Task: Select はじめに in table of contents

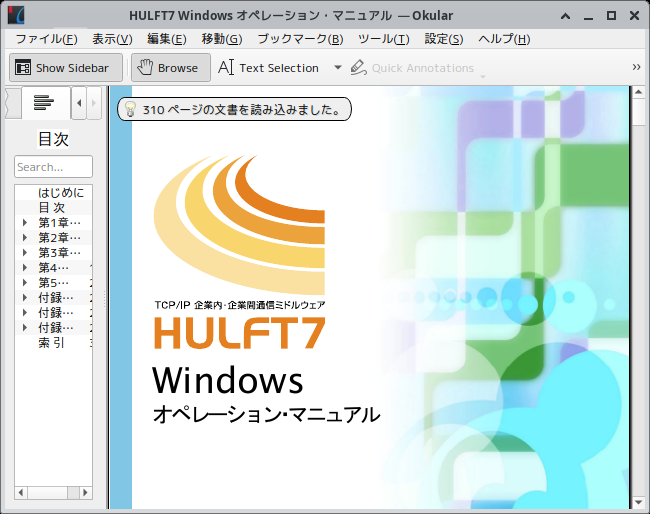Action: click(x=61, y=193)
